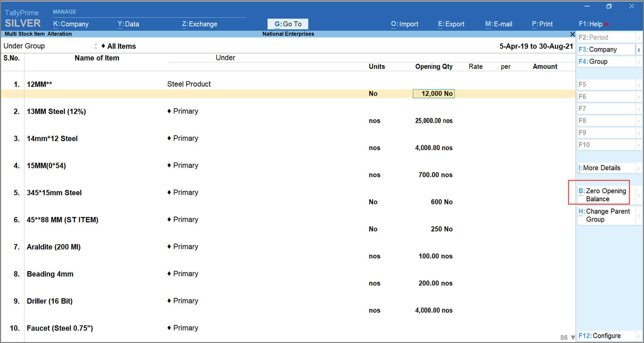
Task: Click the F4: Group button
Action: click(606, 62)
